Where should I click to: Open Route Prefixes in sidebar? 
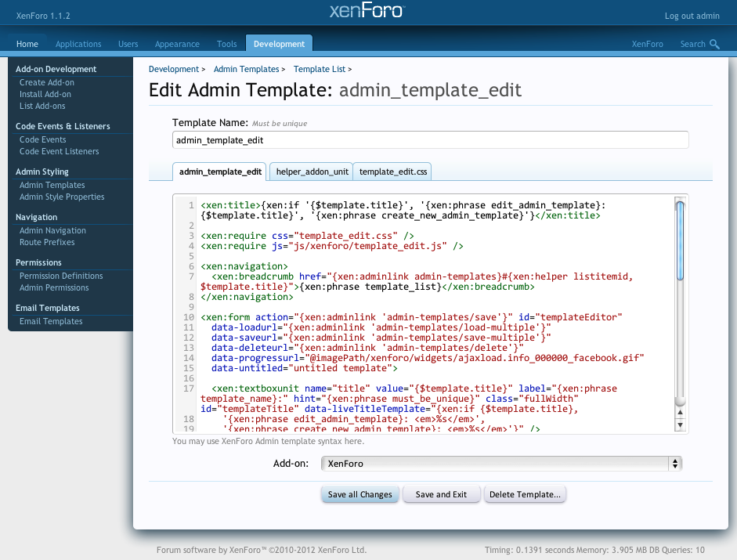coord(47,242)
